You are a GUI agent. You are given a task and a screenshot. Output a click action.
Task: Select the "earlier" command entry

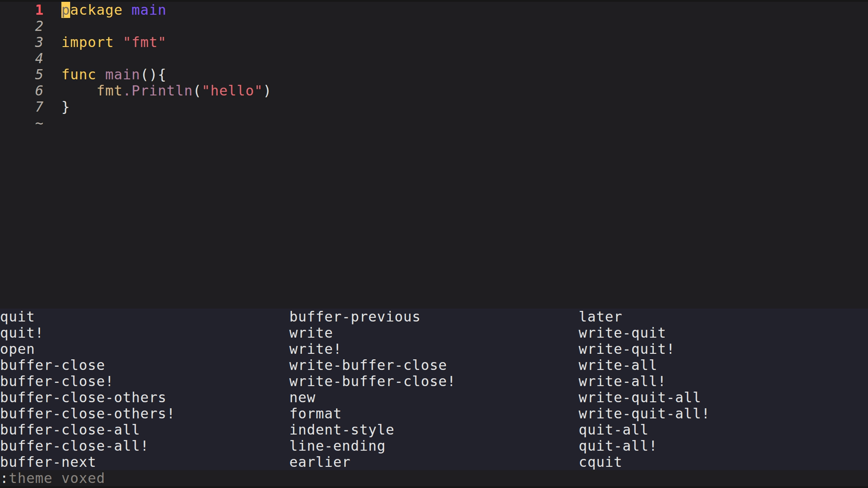(x=320, y=462)
